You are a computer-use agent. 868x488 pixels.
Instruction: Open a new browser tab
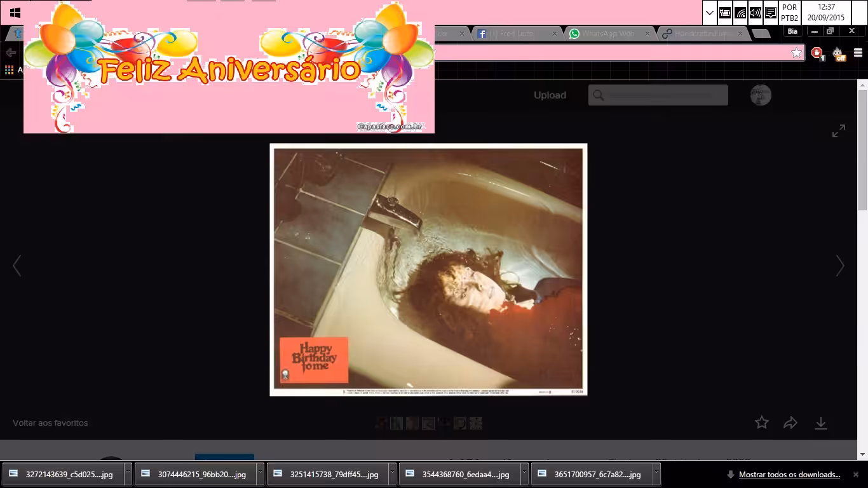click(x=761, y=34)
